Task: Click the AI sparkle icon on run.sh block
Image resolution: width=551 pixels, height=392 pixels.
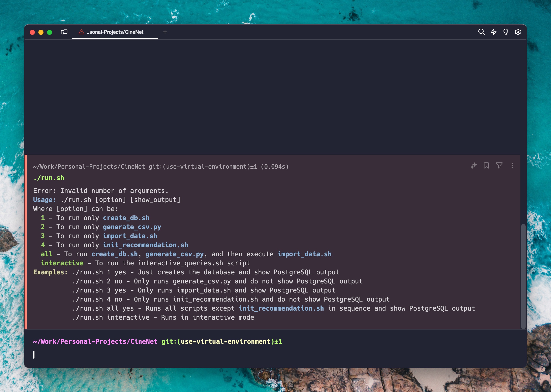Action: (x=474, y=166)
